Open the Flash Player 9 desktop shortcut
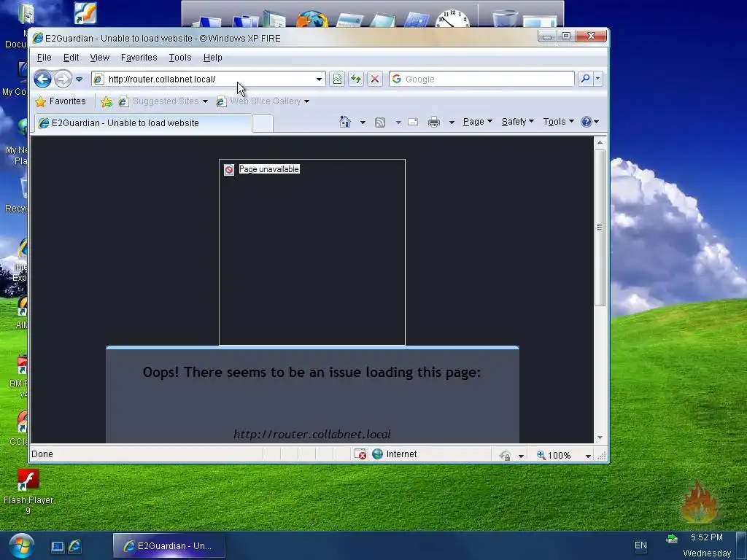 coord(28,491)
